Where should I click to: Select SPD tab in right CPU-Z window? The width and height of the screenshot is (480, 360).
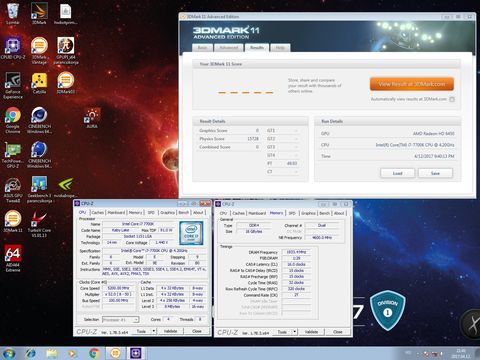coord(292,213)
